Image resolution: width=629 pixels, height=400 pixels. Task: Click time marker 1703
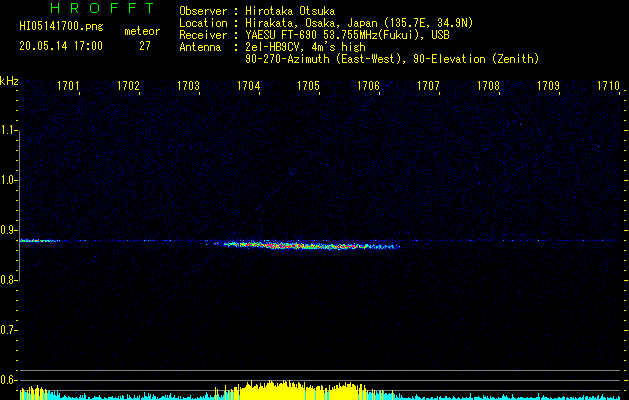pos(189,86)
